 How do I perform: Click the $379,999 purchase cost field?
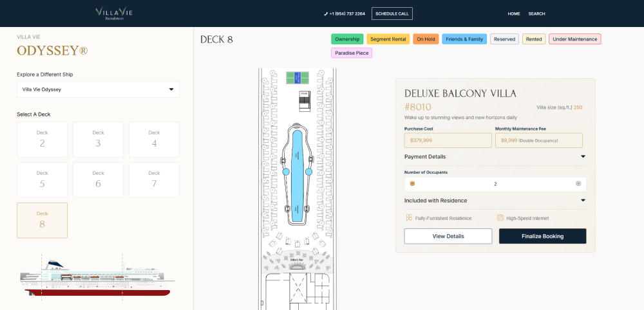448,140
